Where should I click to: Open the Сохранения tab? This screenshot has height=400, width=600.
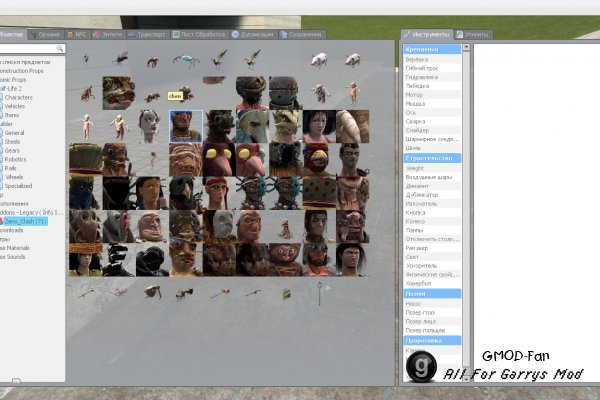[302, 34]
